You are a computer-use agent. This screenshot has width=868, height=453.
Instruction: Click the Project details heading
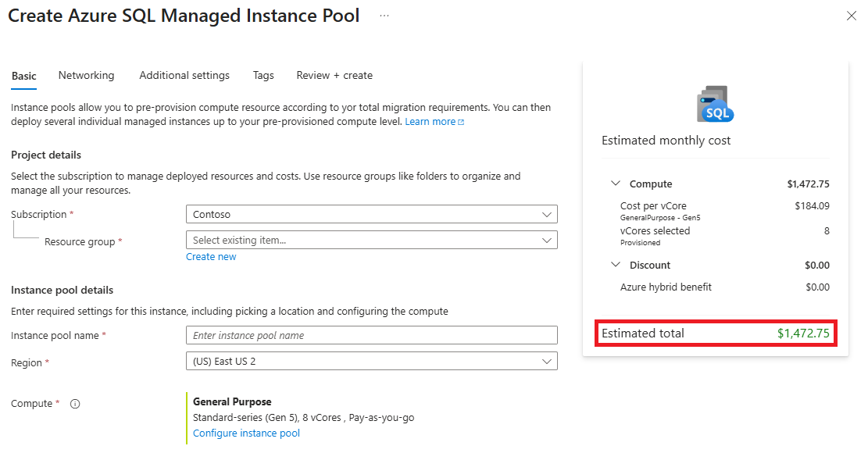[46, 155]
